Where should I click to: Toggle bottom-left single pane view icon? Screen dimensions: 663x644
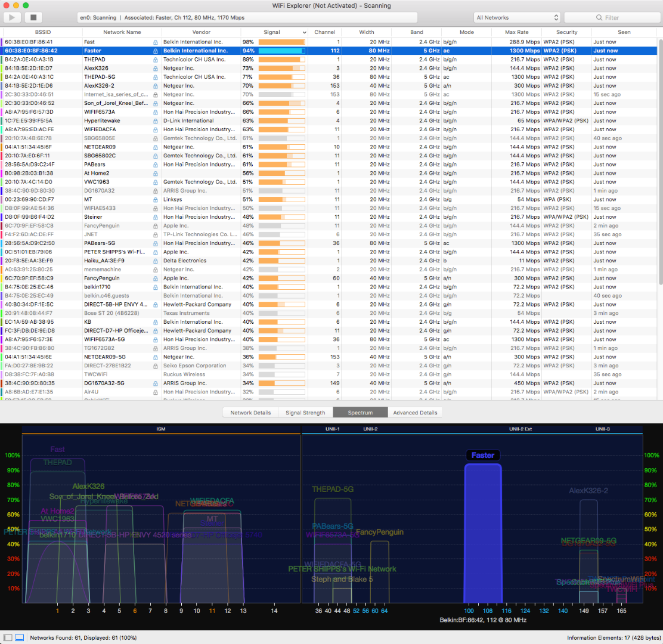[x=8, y=637]
